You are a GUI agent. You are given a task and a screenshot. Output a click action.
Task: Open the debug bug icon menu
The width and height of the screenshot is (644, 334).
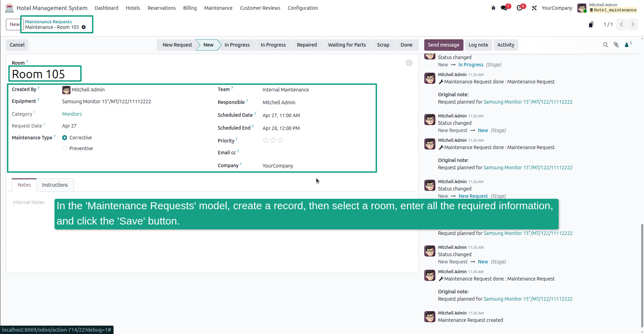493,8
